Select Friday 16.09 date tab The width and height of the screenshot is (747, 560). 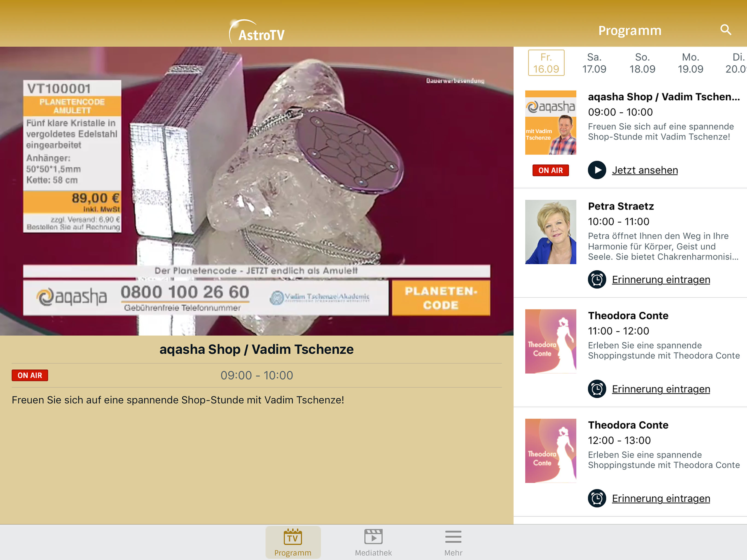546,63
